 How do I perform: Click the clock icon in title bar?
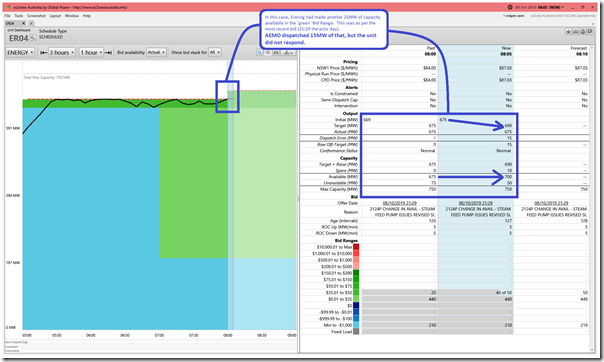[510, 7]
